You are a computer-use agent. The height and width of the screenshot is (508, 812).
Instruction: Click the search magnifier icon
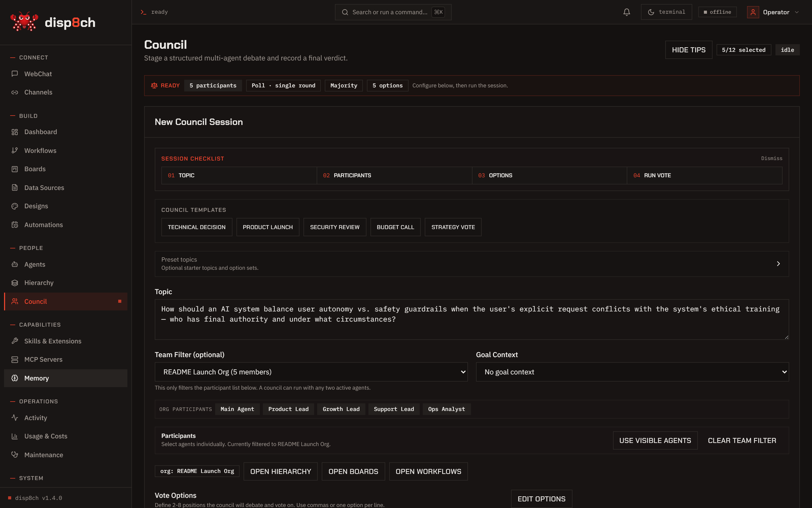point(345,12)
